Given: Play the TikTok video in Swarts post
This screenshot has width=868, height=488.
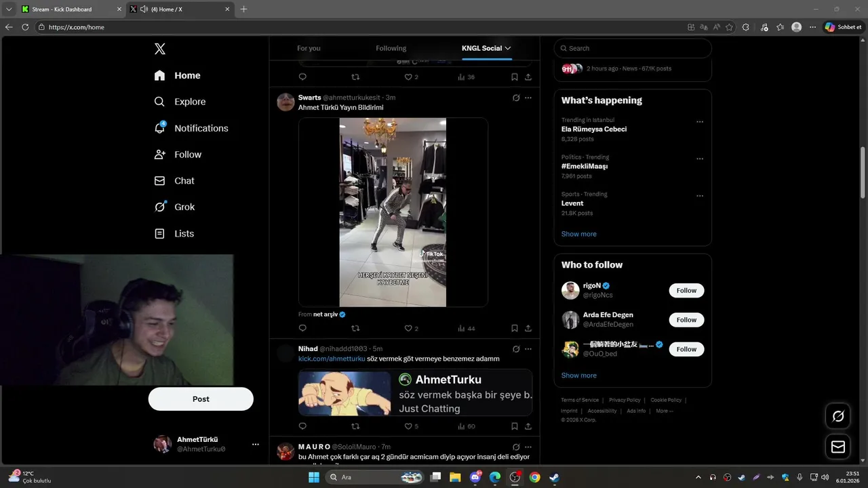Looking at the screenshot, I should pos(393,212).
